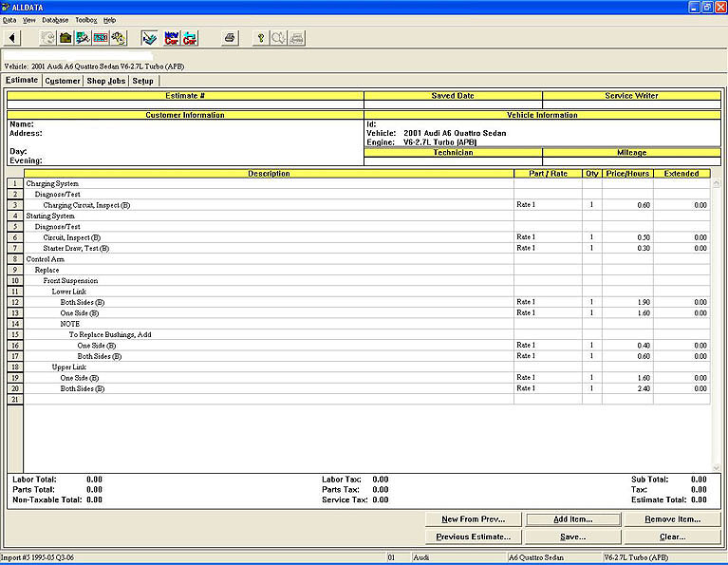The image size is (728, 565).
Task: Click the Add Item button
Action: click(573, 519)
